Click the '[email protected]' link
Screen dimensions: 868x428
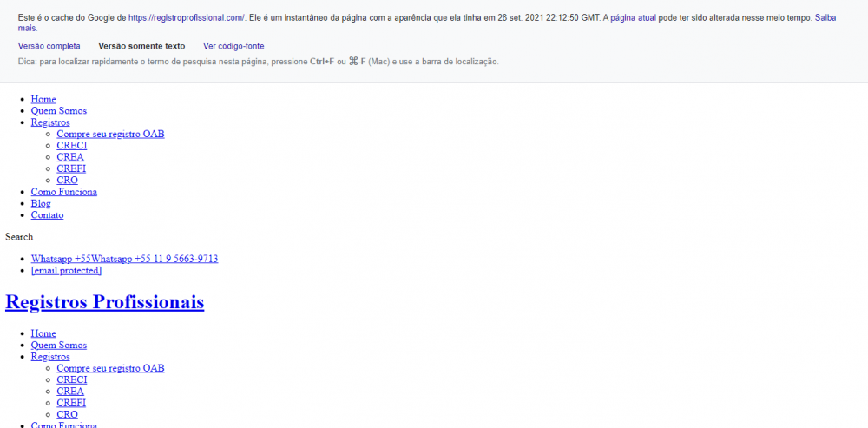click(x=66, y=271)
